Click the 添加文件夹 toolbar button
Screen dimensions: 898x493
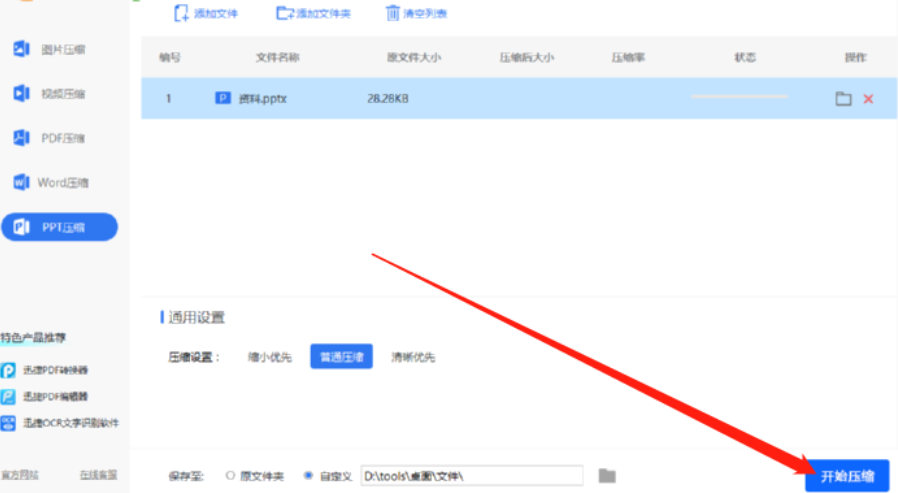313,13
